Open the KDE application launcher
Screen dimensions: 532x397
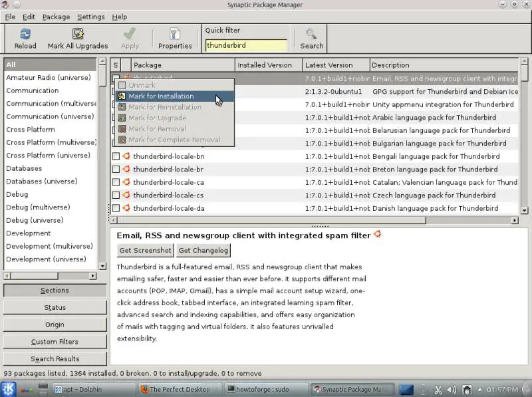pos(9,389)
